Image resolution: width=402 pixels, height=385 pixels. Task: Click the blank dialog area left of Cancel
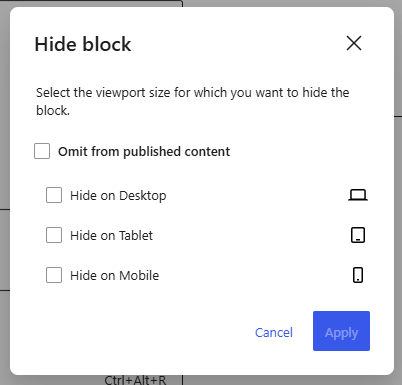coord(133,332)
